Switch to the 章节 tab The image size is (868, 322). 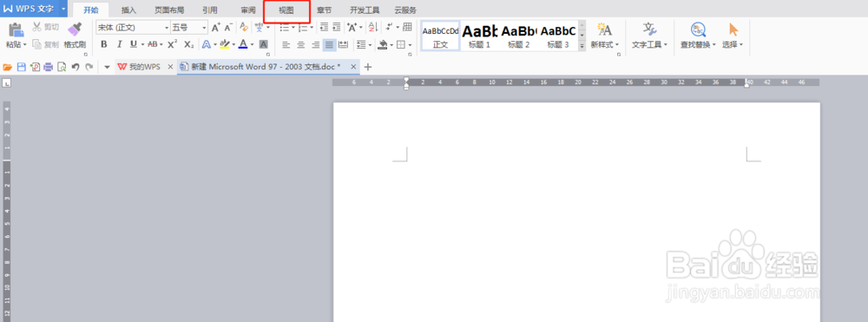(325, 10)
